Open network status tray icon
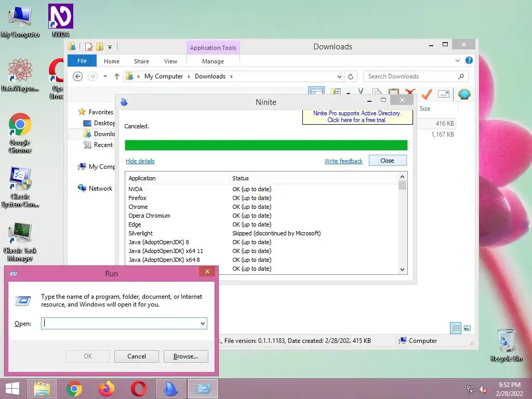This screenshot has height=399, width=532. tap(471, 389)
